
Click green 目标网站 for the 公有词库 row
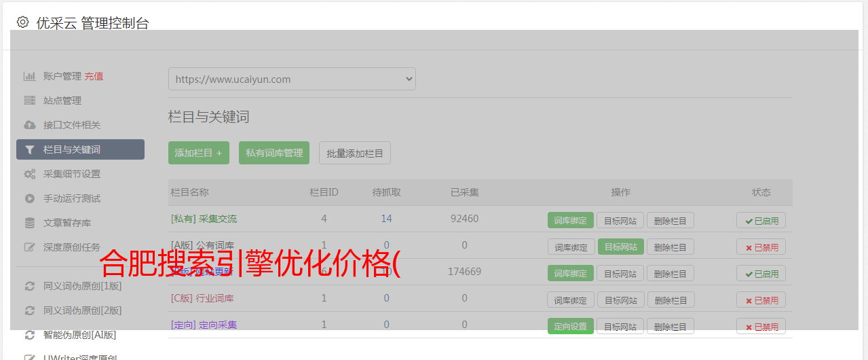point(621,247)
